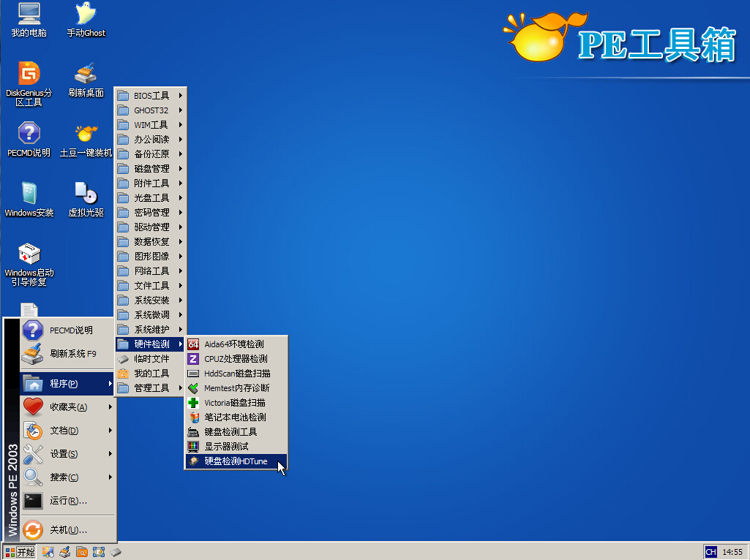Expand the 密码管理 submenu

point(150,213)
